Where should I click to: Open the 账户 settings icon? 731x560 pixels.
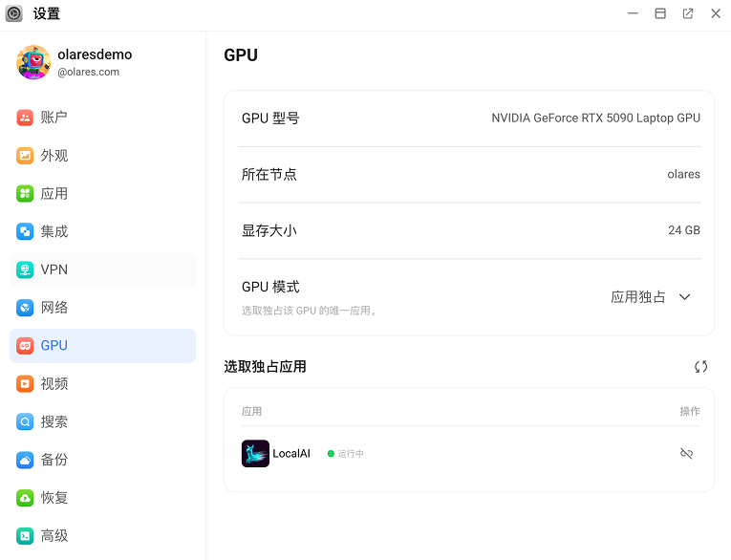coord(25,118)
